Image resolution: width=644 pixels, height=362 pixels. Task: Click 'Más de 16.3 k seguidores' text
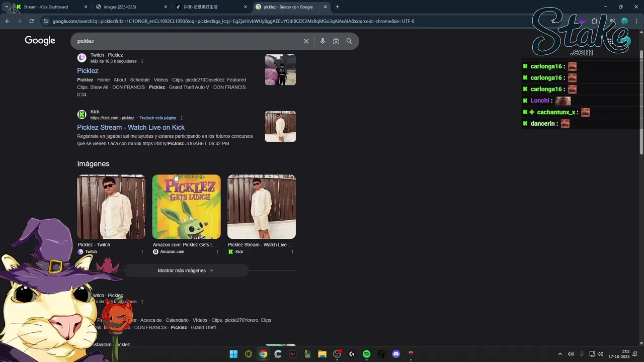pos(113,61)
